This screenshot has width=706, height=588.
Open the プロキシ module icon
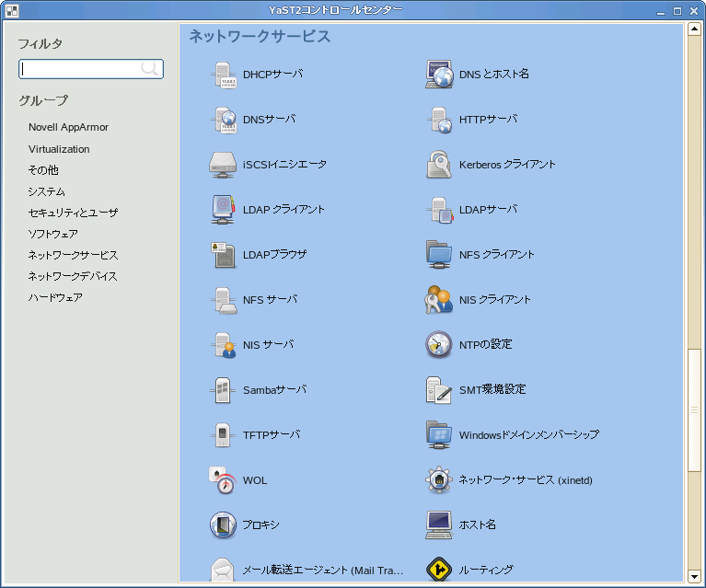tap(224, 525)
